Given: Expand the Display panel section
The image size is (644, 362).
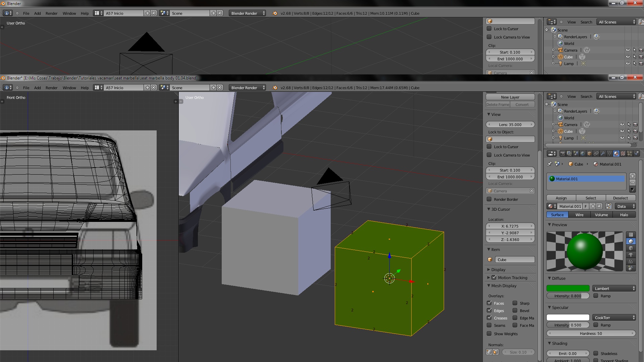Looking at the screenshot, I should [498, 269].
